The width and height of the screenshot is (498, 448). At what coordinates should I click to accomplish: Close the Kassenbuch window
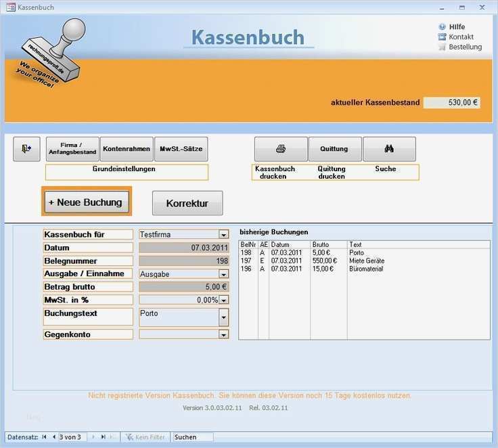(x=482, y=7)
